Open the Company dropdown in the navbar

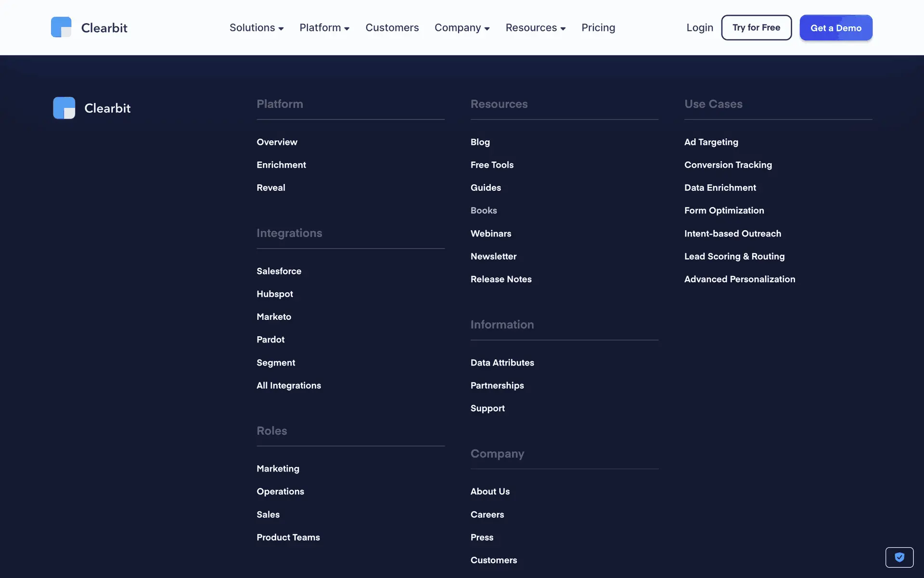point(462,28)
